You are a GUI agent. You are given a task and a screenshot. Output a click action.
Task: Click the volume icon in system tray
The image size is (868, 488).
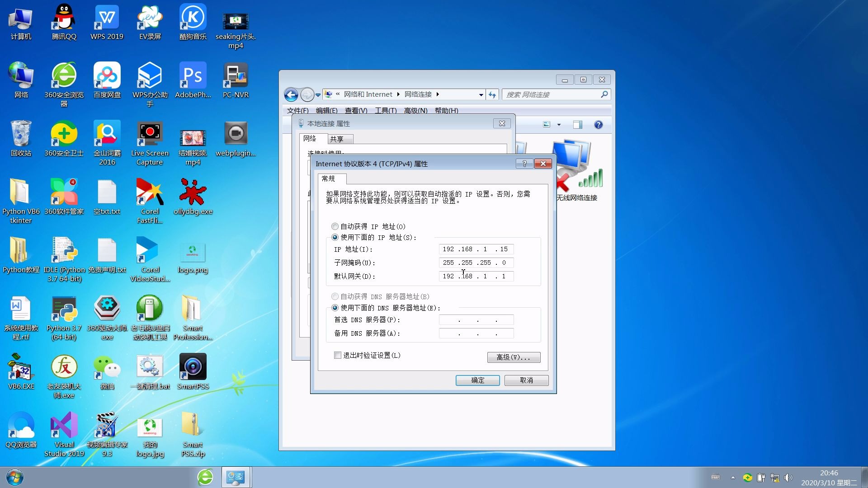[x=788, y=478]
